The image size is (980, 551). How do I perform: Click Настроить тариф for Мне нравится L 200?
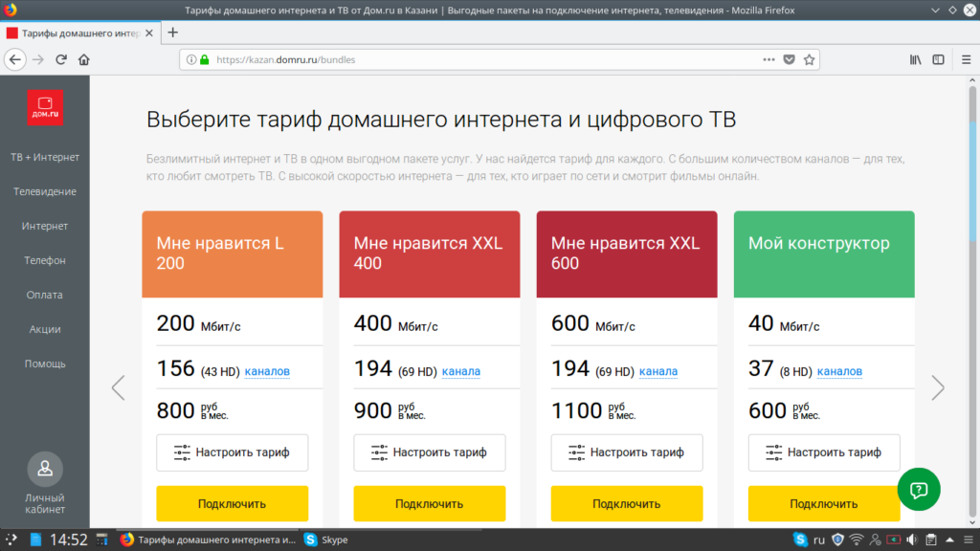232,452
